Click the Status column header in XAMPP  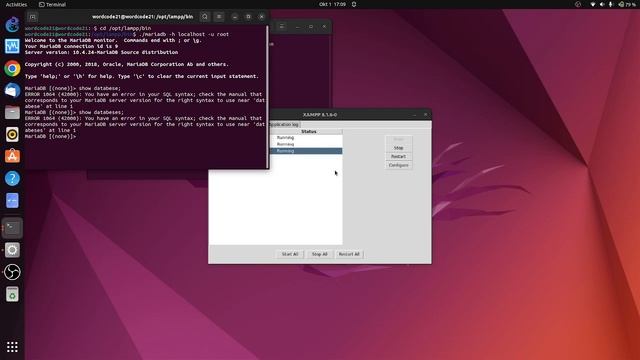(x=309, y=131)
